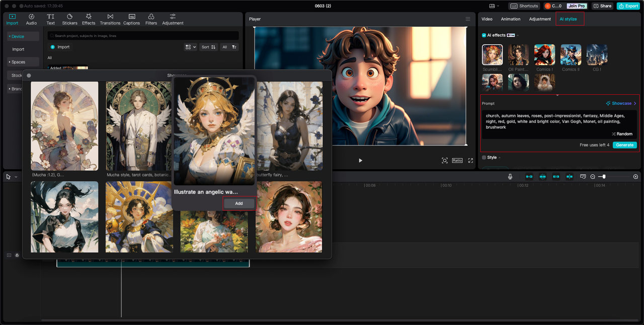
Task: Enable the Style checkbox
Action: pyautogui.click(x=484, y=158)
